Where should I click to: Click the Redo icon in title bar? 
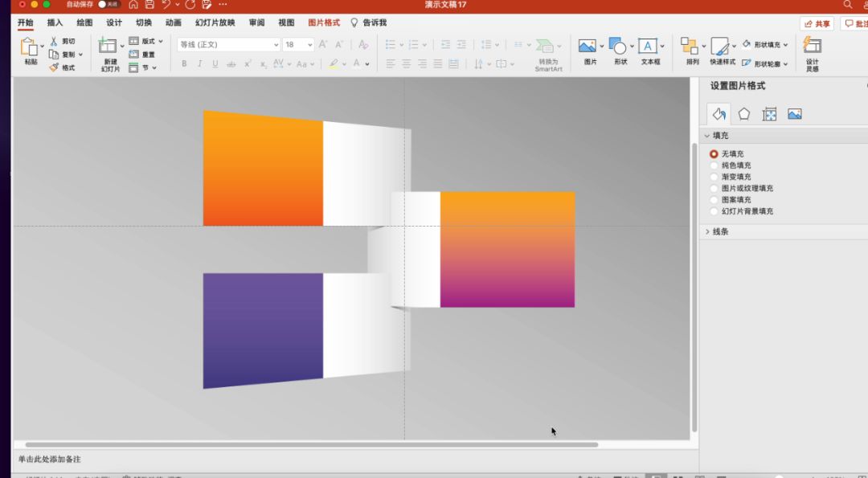click(x=190, y=5)
